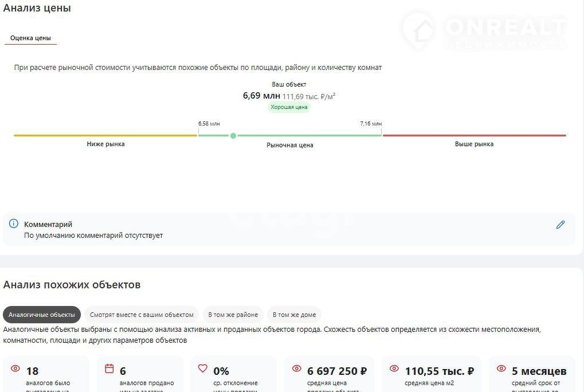Select the Аналогичные объекты filter
The width and height of the screenshot is (584, 392).
tap(41, 315)
